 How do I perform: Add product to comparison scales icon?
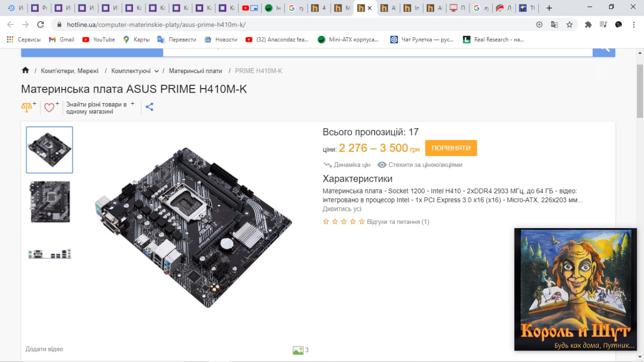28,107
